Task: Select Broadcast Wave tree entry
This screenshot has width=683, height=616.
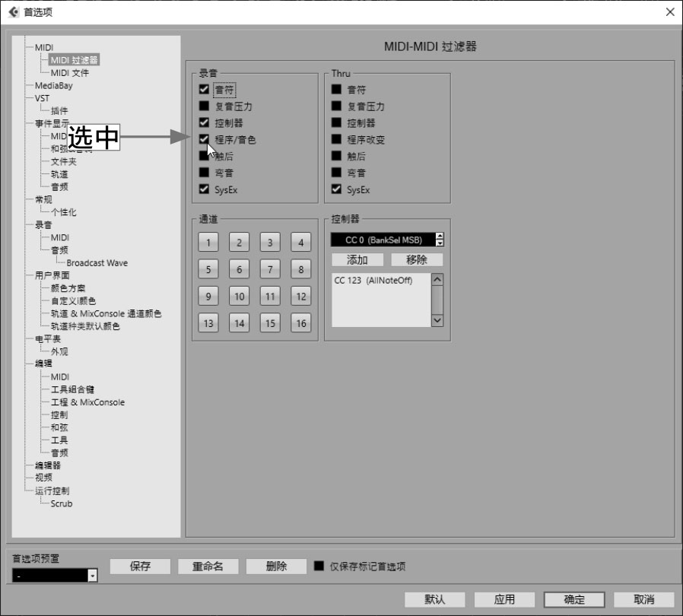Action: 97,263
